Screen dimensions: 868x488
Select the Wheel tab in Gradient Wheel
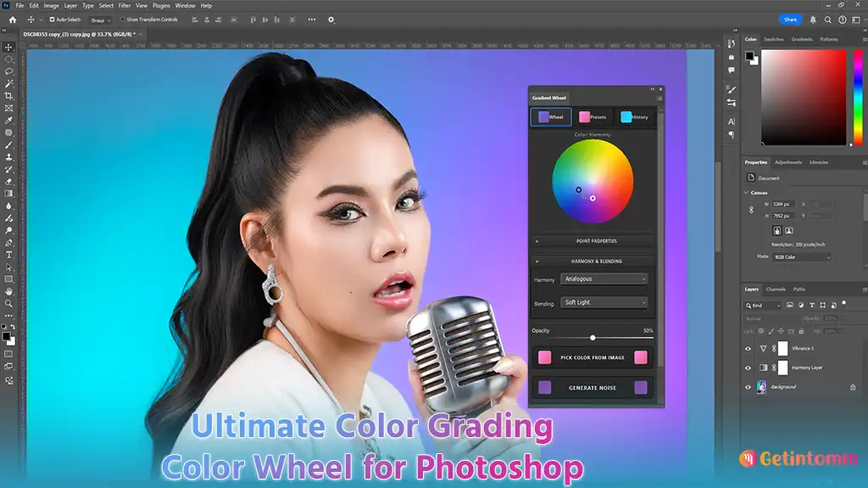[x=551, y=117]
